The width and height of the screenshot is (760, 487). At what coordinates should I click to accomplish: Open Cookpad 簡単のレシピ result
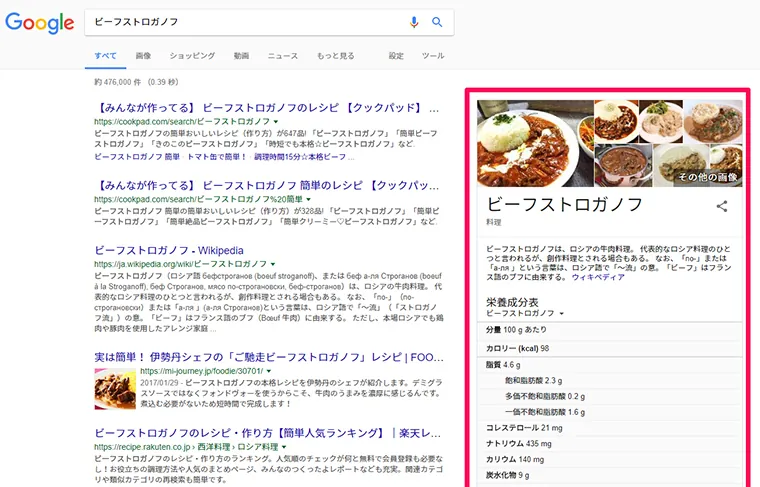(268, 186)
